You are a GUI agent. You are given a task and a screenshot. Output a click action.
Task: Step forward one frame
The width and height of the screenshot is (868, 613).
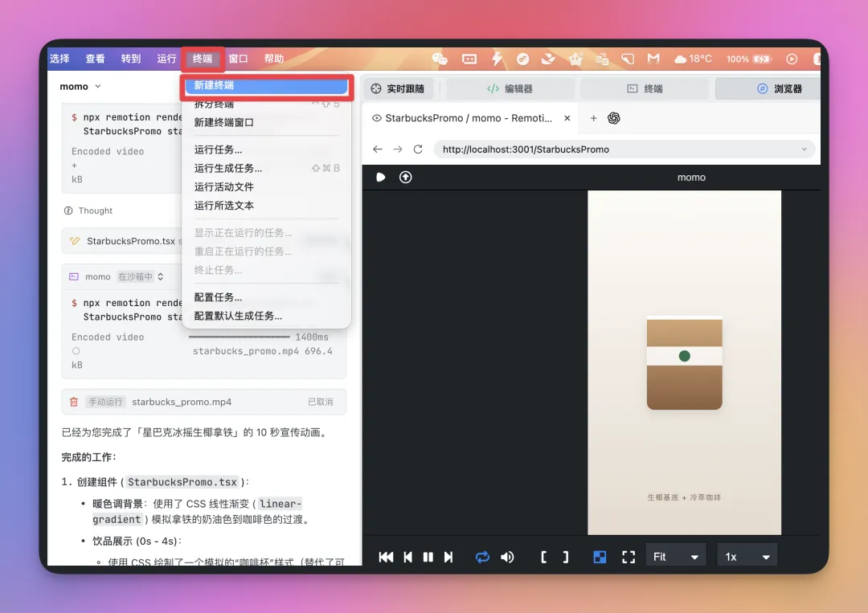tap(448, 557)
